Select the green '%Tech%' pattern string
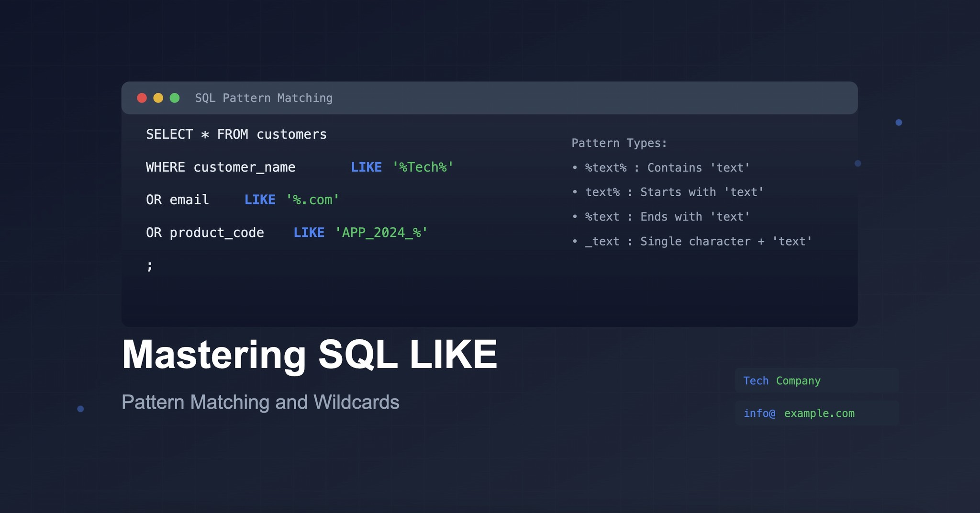980x513 pixels. [x=422, y=167]
